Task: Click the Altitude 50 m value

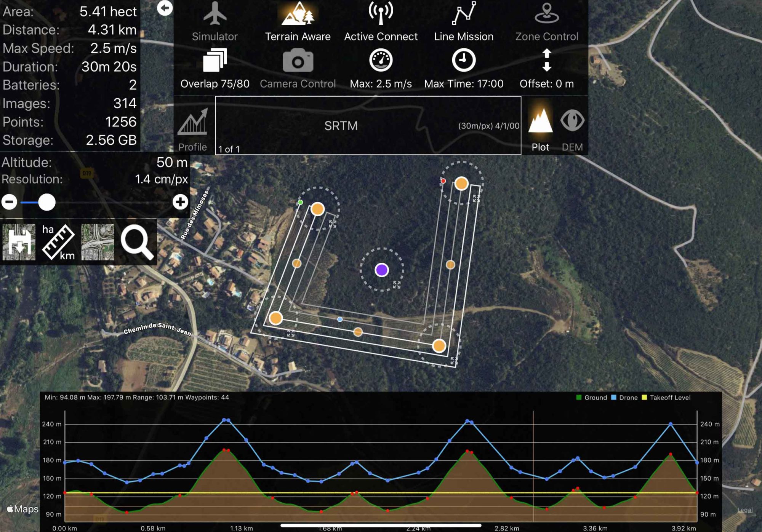Action: pos(172,162)
